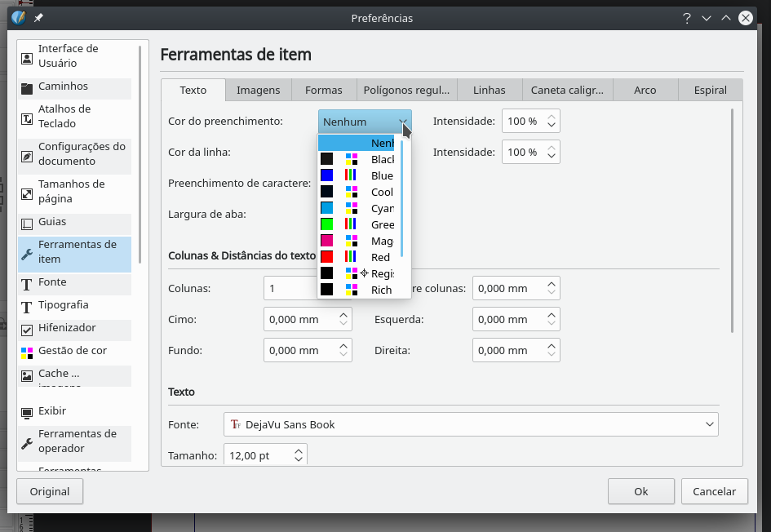Click the Fundo distance input field
The image size is (771, 532).
[x=299, y=350]
